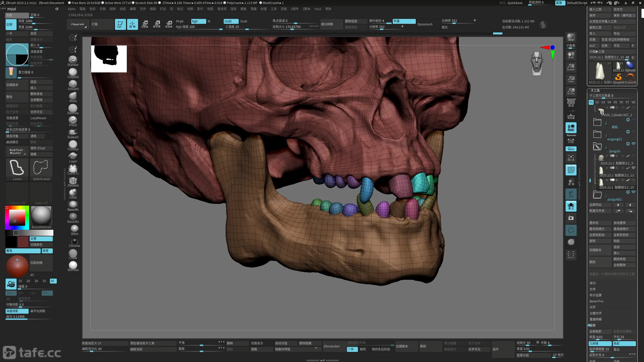Open the Alpha menu
Screen dimensions: 644x362
[x=71, y=9]
